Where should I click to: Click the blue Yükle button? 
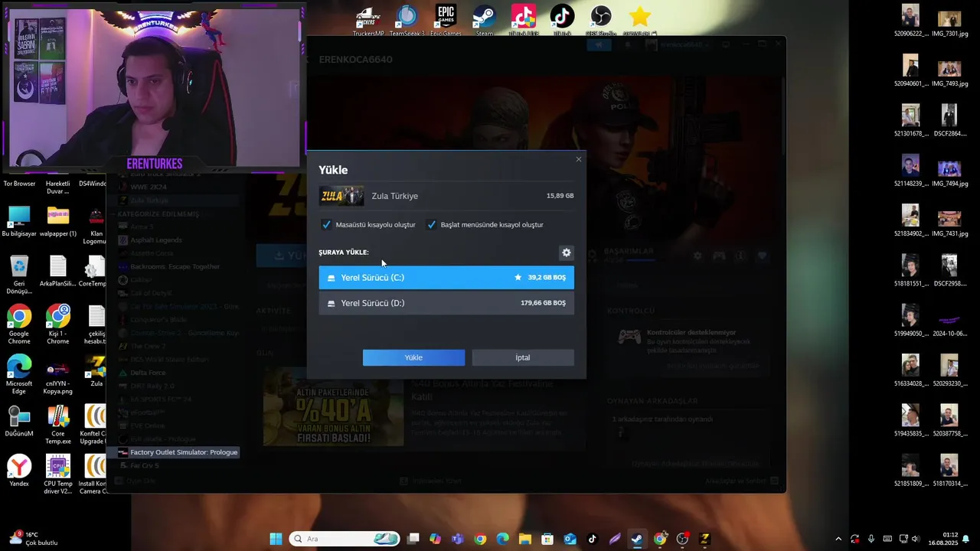click(413, 357)
